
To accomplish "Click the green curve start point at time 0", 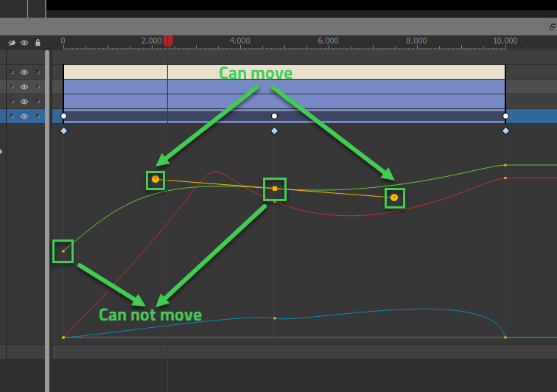I will point(63,251).
